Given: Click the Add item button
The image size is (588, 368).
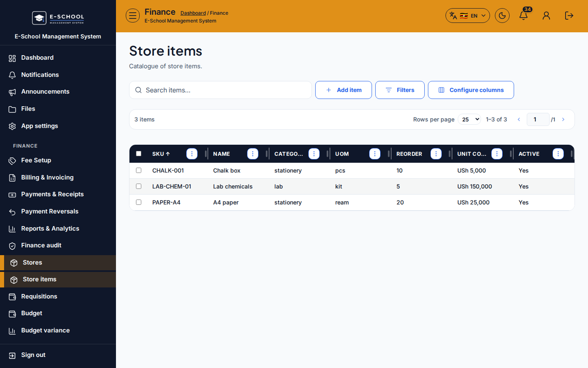Looking at the screenshot, I should coord(343,90).
